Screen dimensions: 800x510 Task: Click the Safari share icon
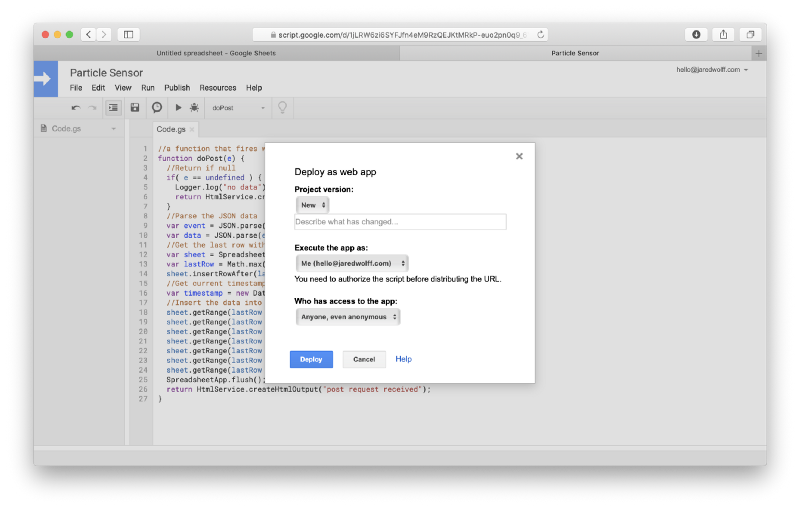pos(723,34)
